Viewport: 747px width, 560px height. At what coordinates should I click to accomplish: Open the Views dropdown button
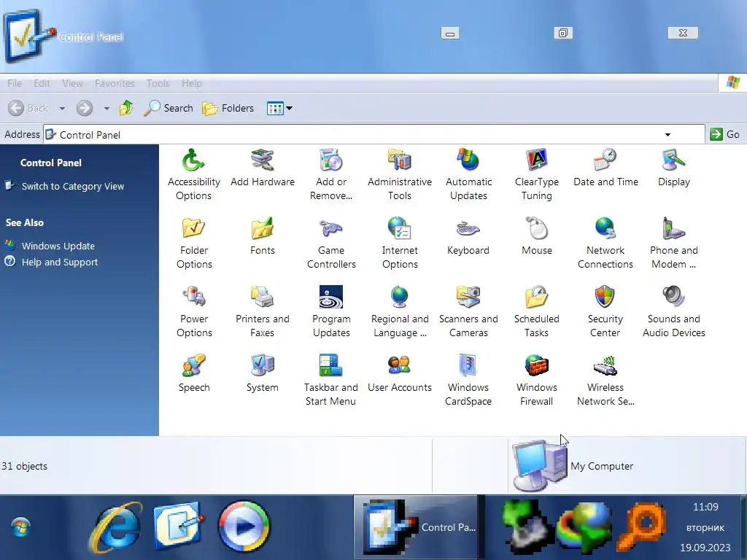pos(279,108)
